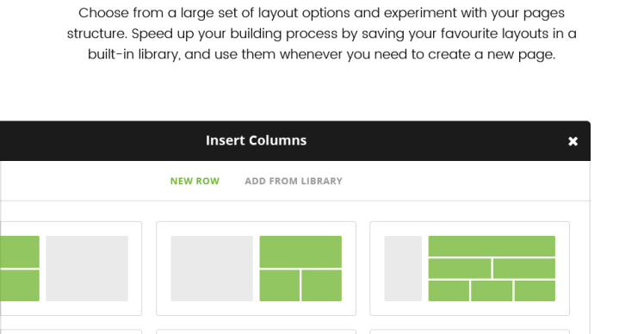Select lower-right small green block in middle layout card
644x334 pixels.
(x=322, y=286)
